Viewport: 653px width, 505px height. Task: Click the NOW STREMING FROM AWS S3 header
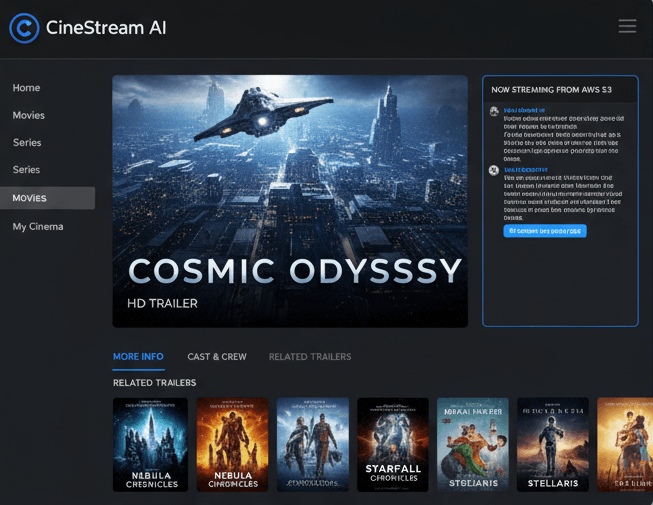pyautogui.click(x=551, y=90)
